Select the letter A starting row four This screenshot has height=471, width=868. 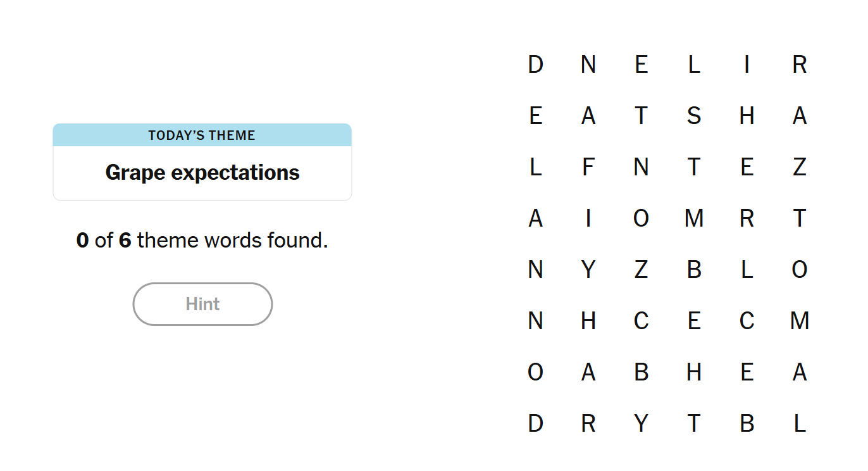[x=535, y=218]
